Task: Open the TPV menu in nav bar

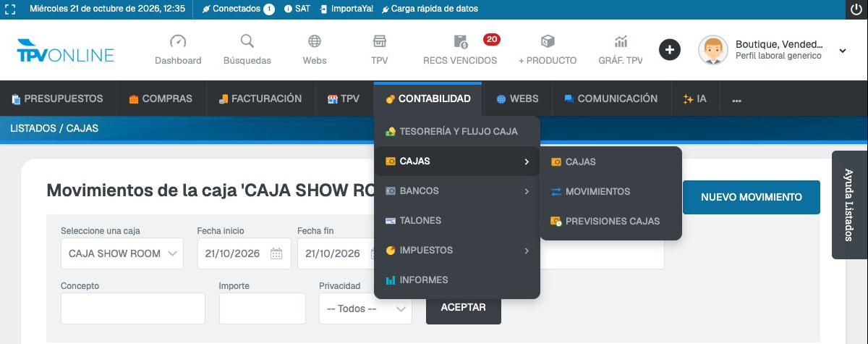Action: [344, 98]
